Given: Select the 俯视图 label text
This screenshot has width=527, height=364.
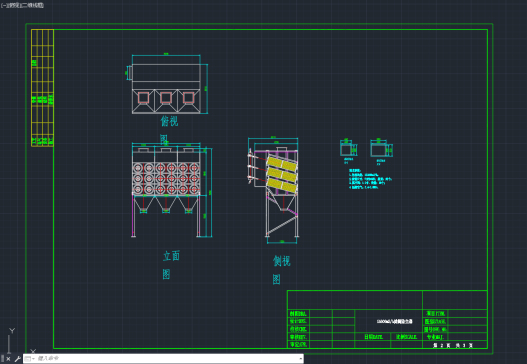Looking at the screenshot, I should click(x=169, y=130).
